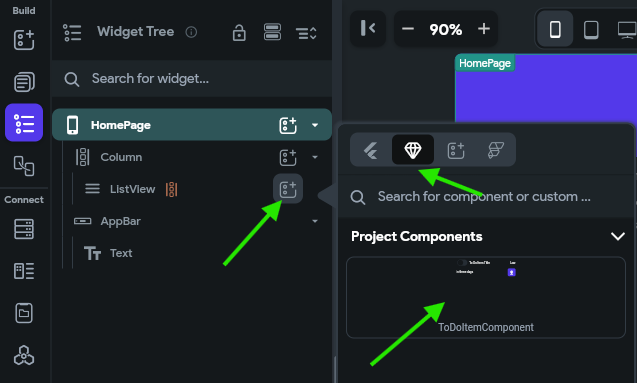The image size is (637, 383).
Task: Switch canvas to phone device view
Action: coord(555,29)
